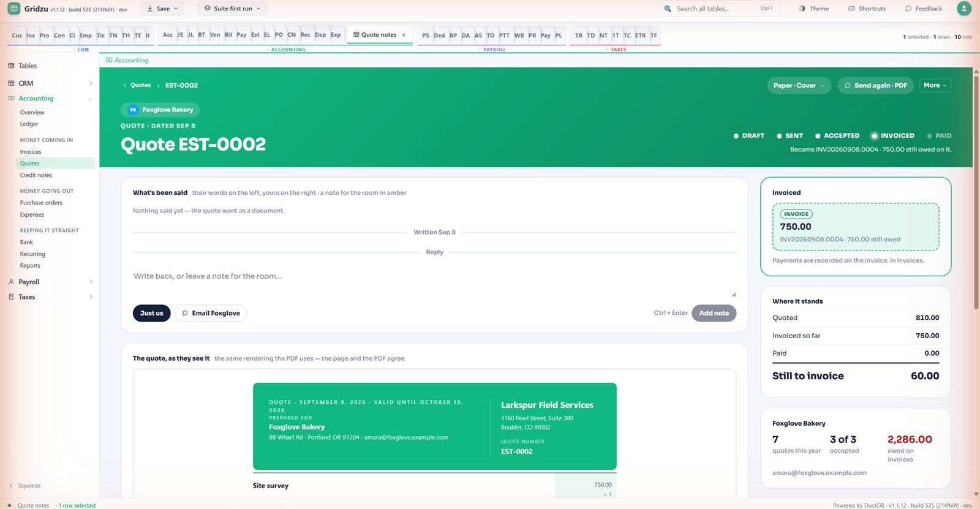Viewport: 980px width, 509px height.
Task: Expand the CRM sidebar section
Action: coord(91,83)
